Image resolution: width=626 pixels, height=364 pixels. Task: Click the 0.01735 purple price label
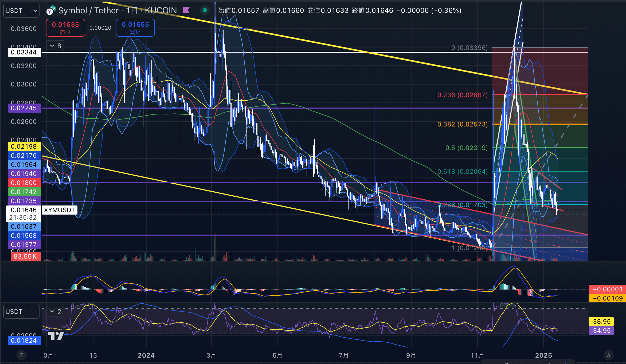[x=25, y=201]
